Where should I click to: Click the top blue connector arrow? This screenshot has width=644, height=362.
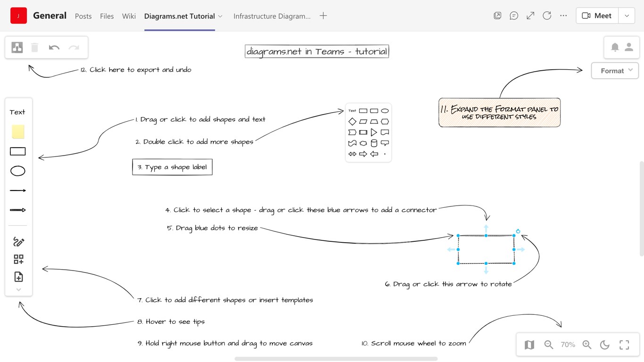coord(486,228)
